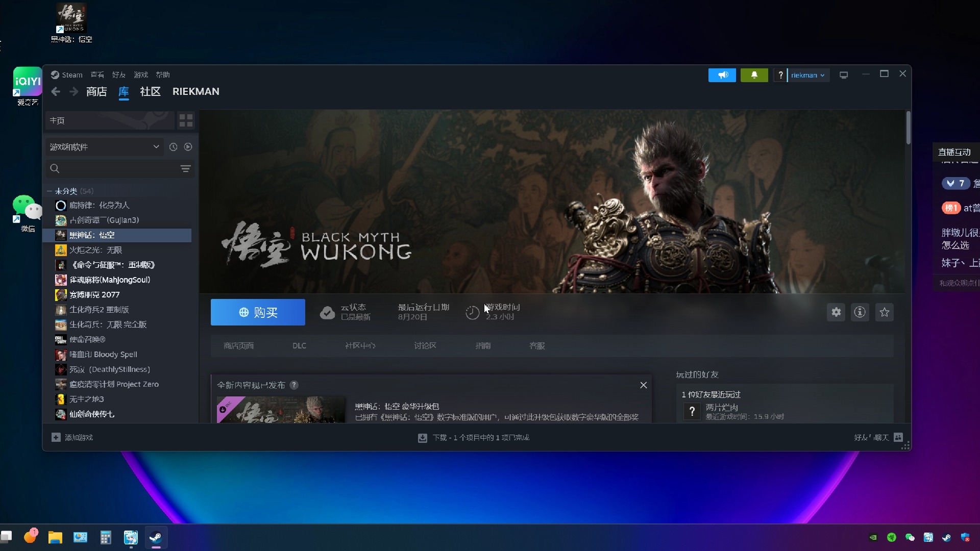Click the Steam icon in system tray

point(946,537)
